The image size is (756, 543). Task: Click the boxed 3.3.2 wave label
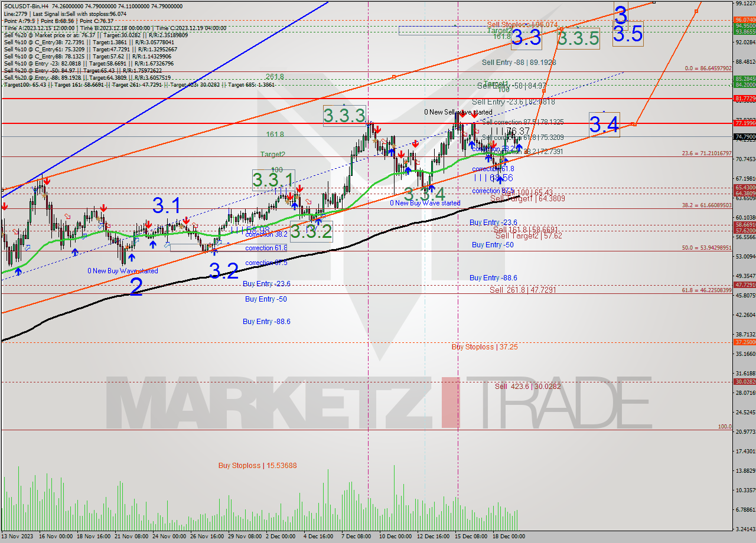coord(311,231)
